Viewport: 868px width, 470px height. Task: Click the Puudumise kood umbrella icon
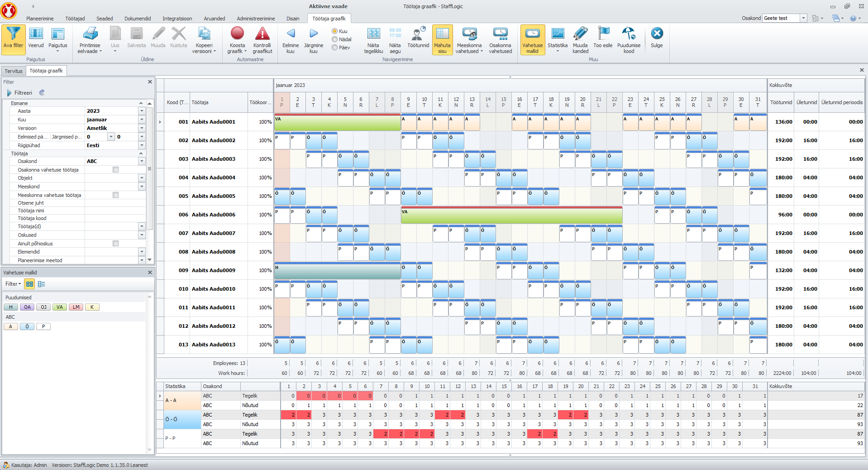[629, 34]
